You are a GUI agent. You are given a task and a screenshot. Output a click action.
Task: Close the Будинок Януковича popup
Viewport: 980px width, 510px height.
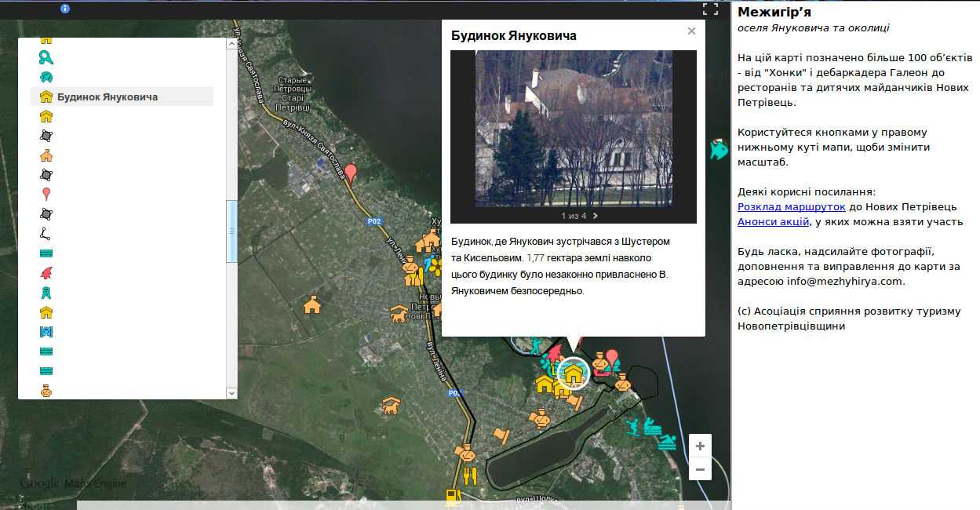(x=691, y=31)
